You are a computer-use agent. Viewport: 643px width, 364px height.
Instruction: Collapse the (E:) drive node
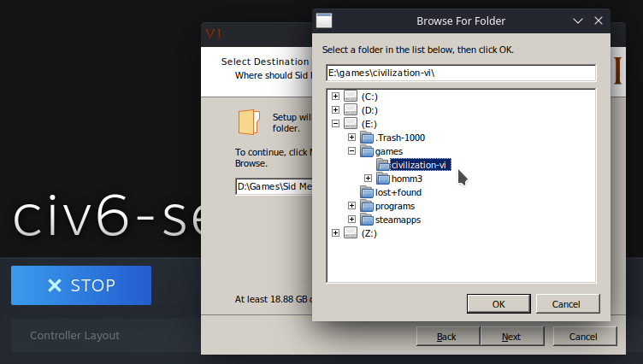click(x=335, y=123)
